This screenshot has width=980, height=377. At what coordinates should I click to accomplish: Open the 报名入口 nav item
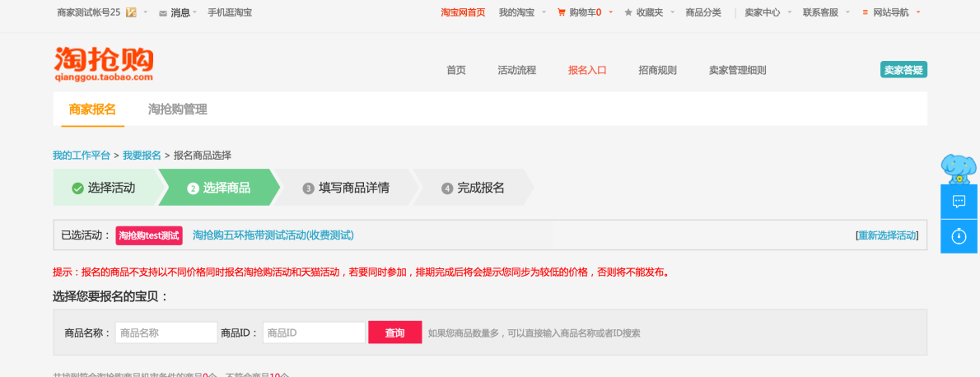point(587,70)
